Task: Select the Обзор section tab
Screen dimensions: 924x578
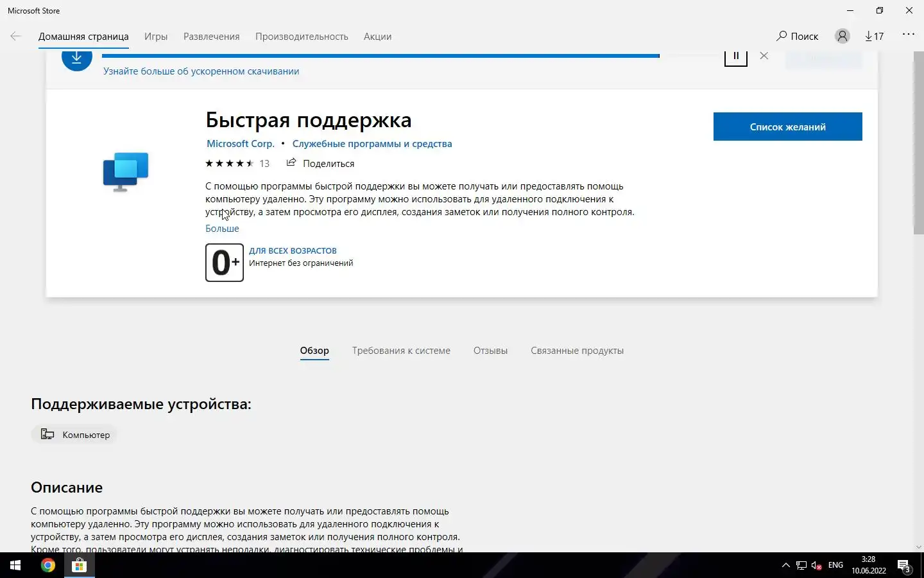Action: (x=314, y=351)
